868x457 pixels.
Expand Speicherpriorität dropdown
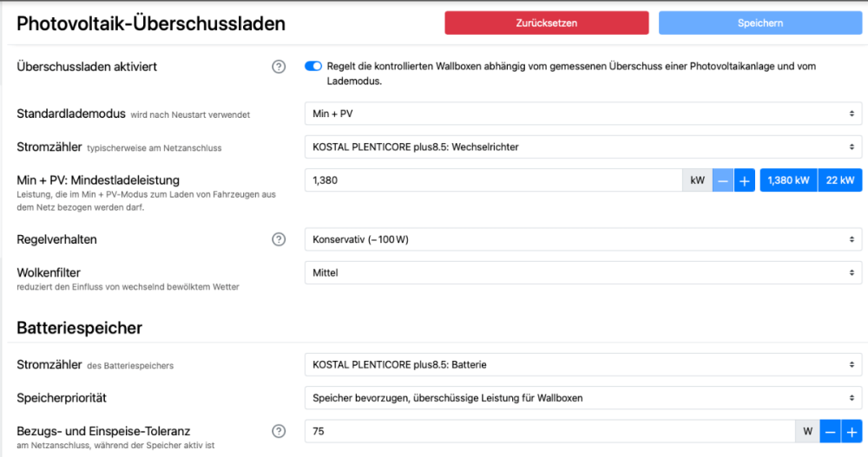pyautogui.click(x=583, y=398)
